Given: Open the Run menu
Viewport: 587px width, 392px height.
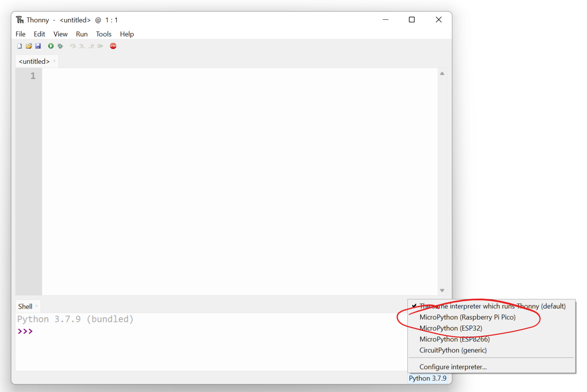Looking at the screenshot, I should click(x=81, y=34).
